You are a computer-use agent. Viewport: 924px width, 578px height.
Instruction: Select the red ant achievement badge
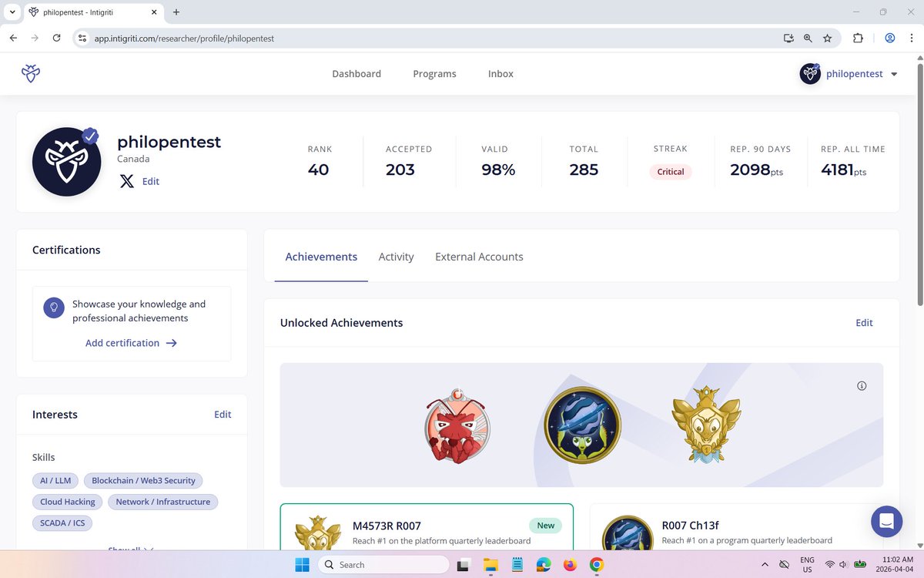tap(457, 426)
